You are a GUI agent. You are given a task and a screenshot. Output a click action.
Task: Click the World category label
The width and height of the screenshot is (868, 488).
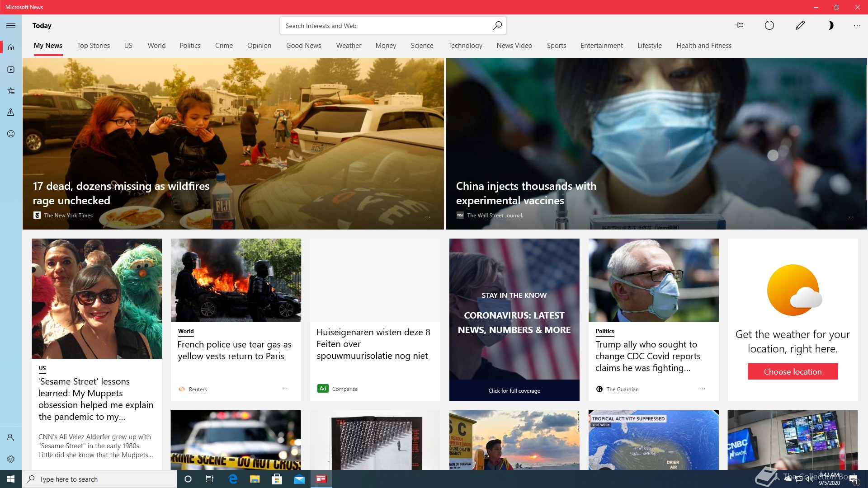186,331
